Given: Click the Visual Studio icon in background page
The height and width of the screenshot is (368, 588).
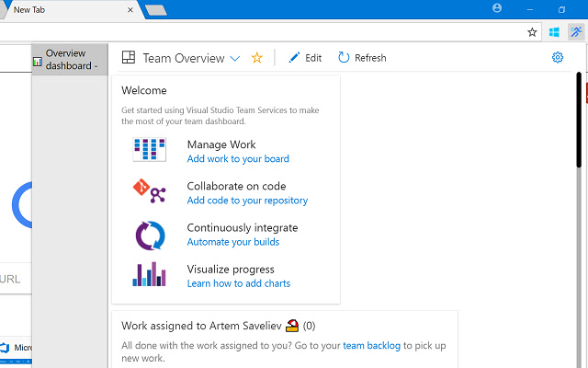Looking at the screenshot, I should [4, 348].
